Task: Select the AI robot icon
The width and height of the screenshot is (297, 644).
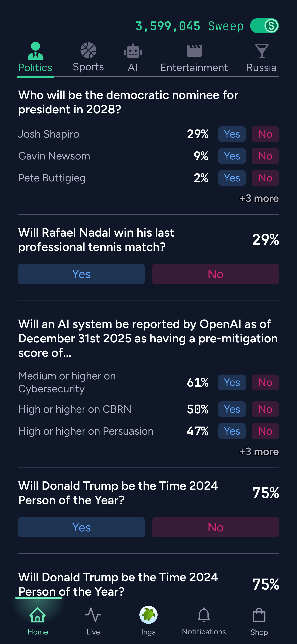Action: (x=133, y=51)
